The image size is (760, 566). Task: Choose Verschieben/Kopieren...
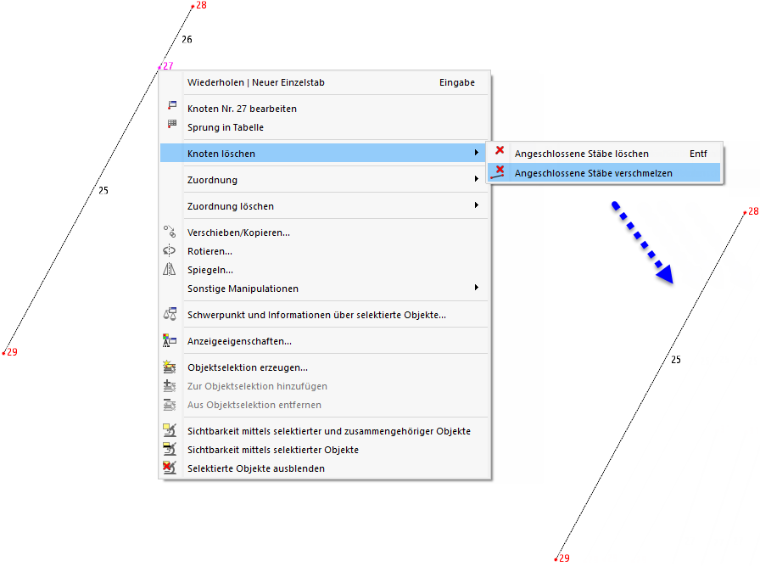pyautogui.click(x=324, y=233)
